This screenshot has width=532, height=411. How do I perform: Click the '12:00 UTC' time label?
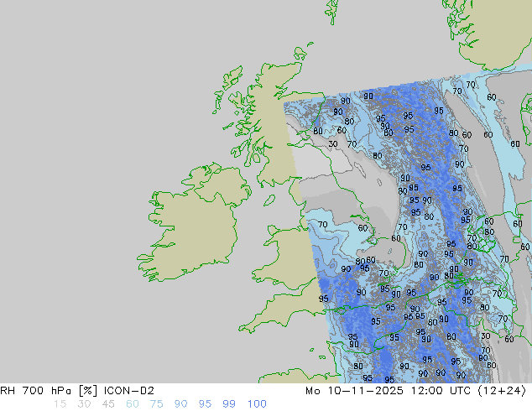441,391
